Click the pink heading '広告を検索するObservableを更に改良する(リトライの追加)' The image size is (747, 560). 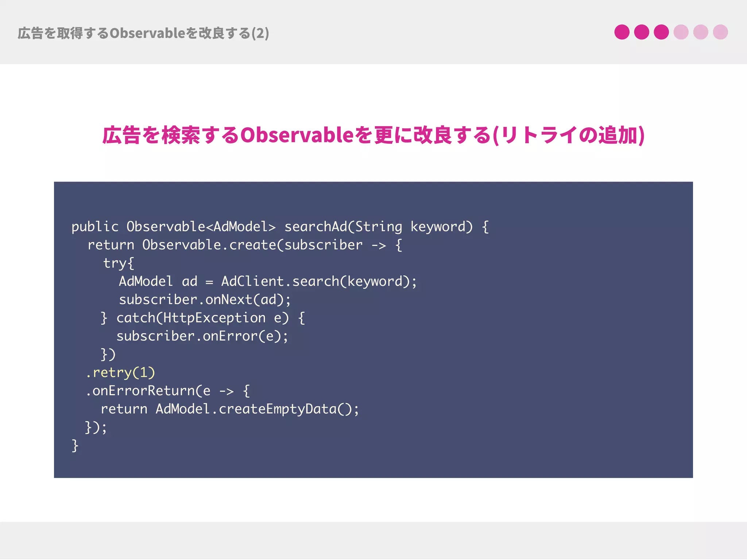373,135
